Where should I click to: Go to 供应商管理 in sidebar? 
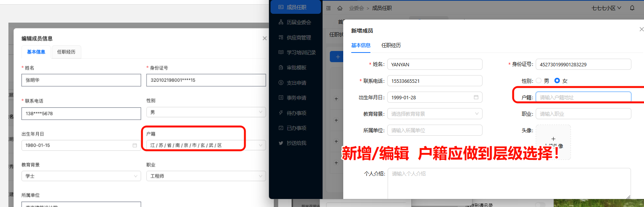pyautogui.click(x=295, y=38)
